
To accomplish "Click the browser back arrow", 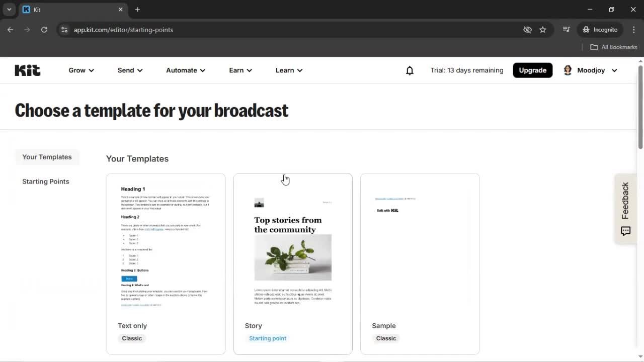I will [x=10, y=30].
